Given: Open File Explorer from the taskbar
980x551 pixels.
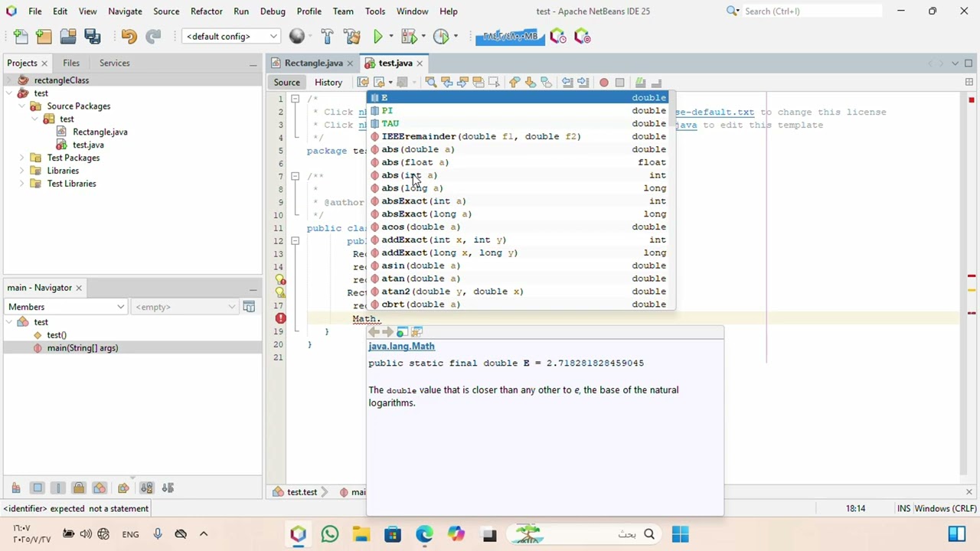Looking at the screenshot, I should tap(361, 534).
